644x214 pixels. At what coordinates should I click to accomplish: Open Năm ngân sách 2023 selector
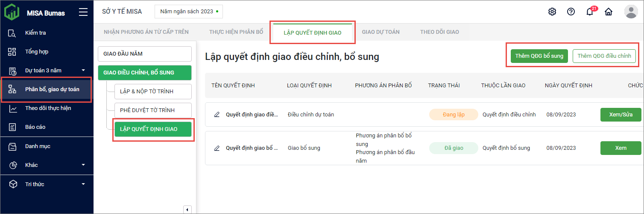188,12
